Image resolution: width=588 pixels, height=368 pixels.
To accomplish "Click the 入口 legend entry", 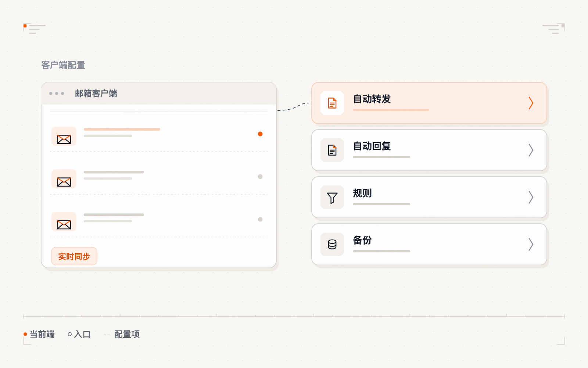I will tap(79, 334).
